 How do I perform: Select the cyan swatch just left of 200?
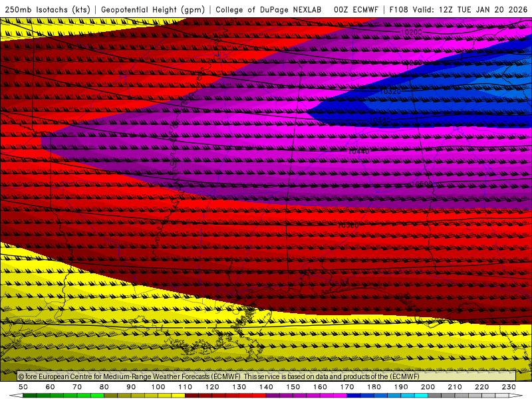pyautogui.click(x=421, y=396)
